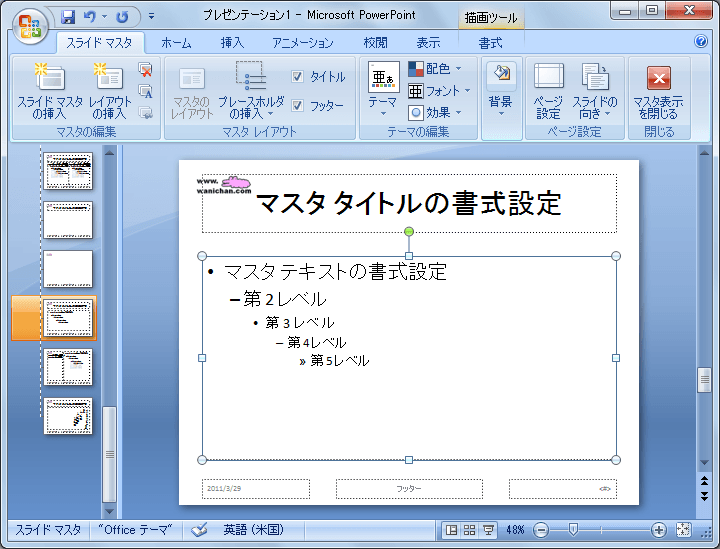Switch to the アニメーション tab
Viewport: 720px width, 549px height.
[x=303, y=43]
